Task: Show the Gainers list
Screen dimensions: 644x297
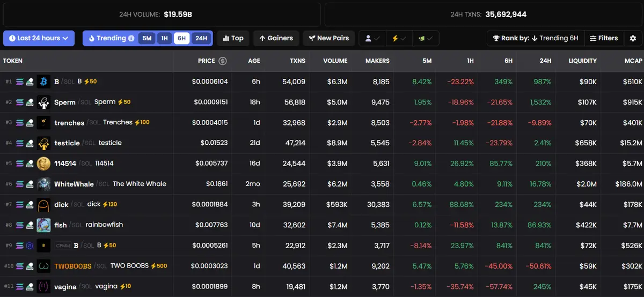Action: click(276, 38)
